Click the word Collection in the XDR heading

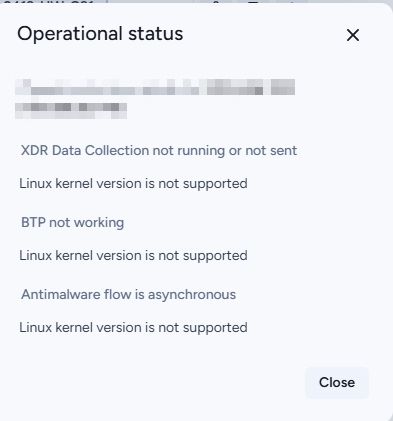click(117, 151)
